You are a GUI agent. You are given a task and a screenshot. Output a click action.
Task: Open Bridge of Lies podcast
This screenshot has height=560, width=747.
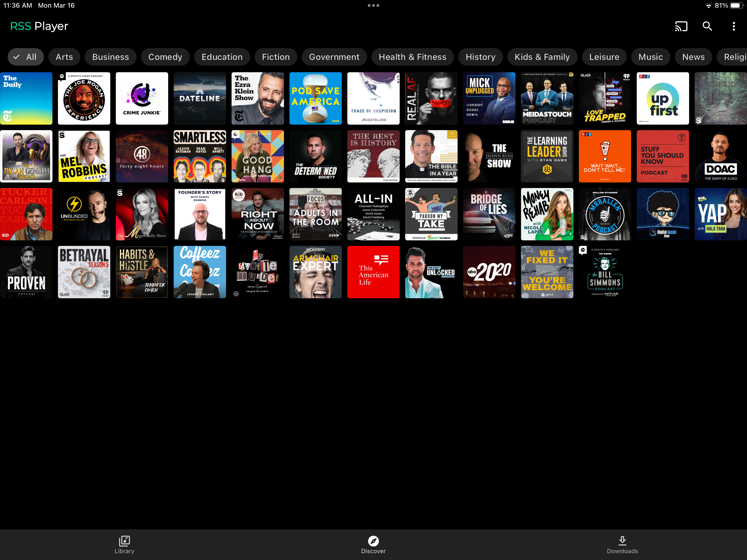(489, 214)
